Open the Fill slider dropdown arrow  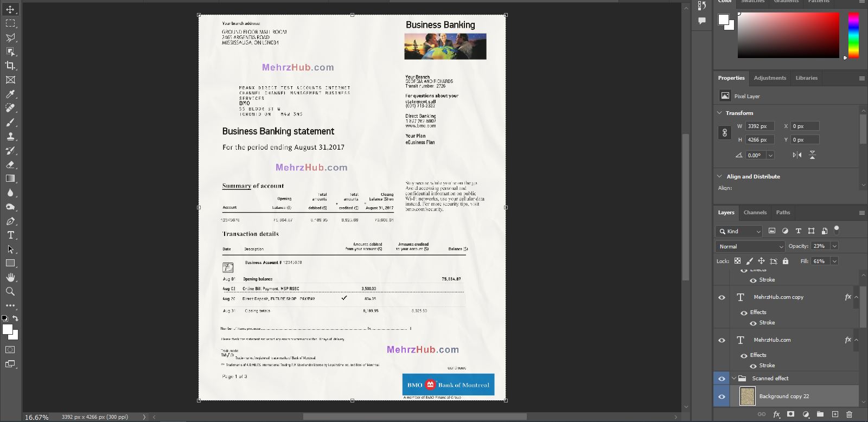pyautogui.click(x=834, y=261)
